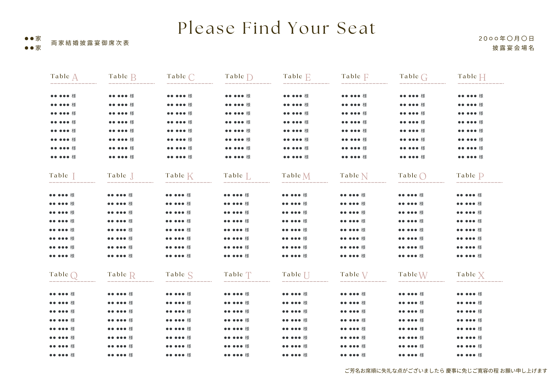Select the first ●●家 family name line
This screenshot has height=392, width=553.
click(33, 39)
